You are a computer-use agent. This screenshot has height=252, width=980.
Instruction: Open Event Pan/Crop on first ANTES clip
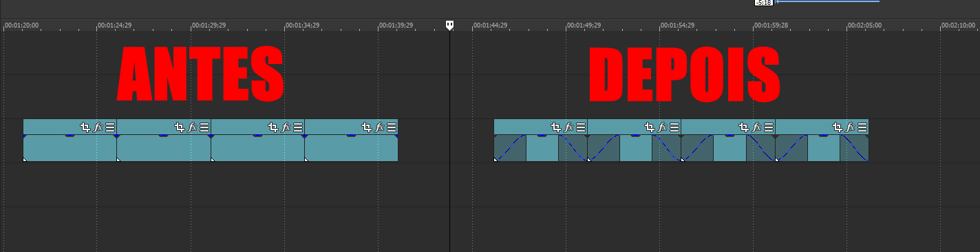click(85, 127)
